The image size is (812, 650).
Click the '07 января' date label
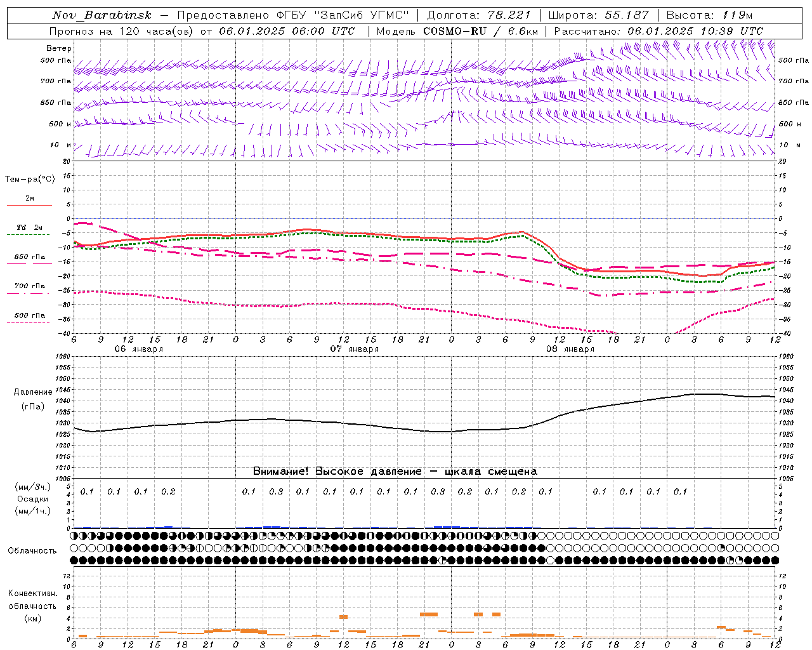pos(354,349)
